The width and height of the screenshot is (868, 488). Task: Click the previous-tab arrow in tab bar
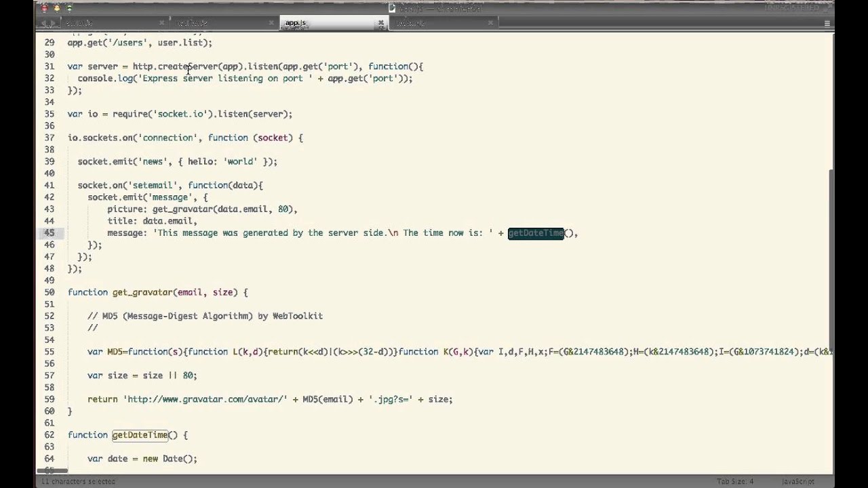click(44, 23)
